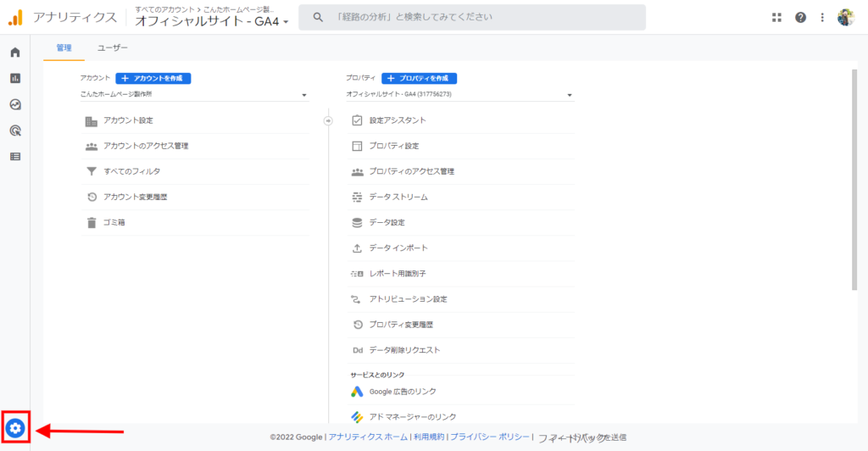Open the オフィシャルサイト - GA4 property picker in header
Image resolution: width=868 pixels, height=451 pixels.
click(x=212, y=21)
